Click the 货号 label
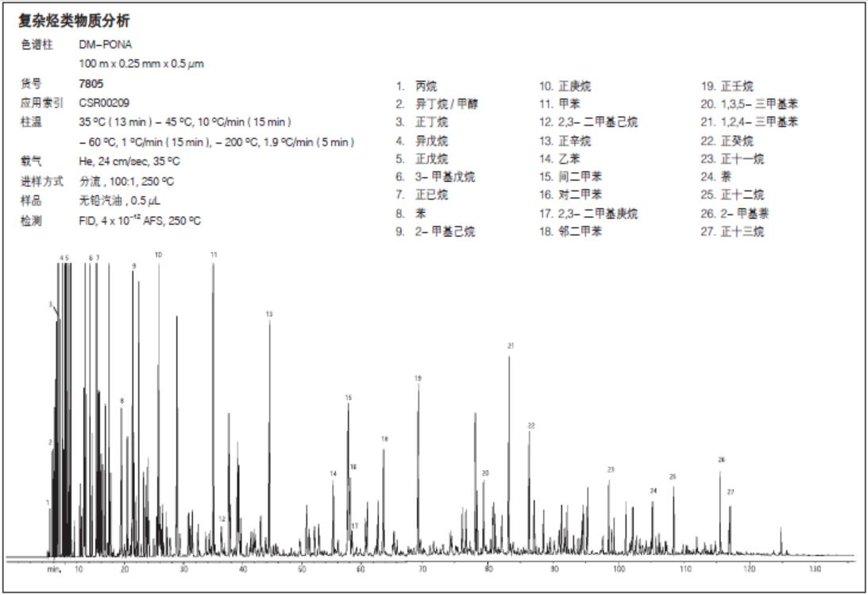868x595 pixels. click(x=31, y=83)
